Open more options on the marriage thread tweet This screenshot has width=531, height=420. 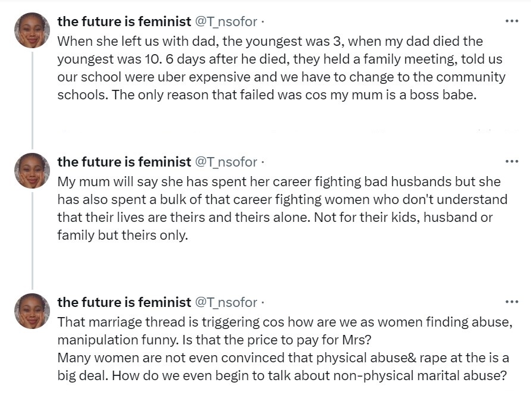pyautogui.click(x=511, y=302)
